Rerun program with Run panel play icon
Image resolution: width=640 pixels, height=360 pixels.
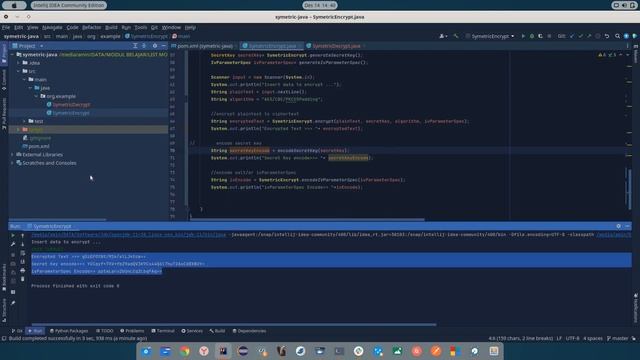[x=13, y=236]
